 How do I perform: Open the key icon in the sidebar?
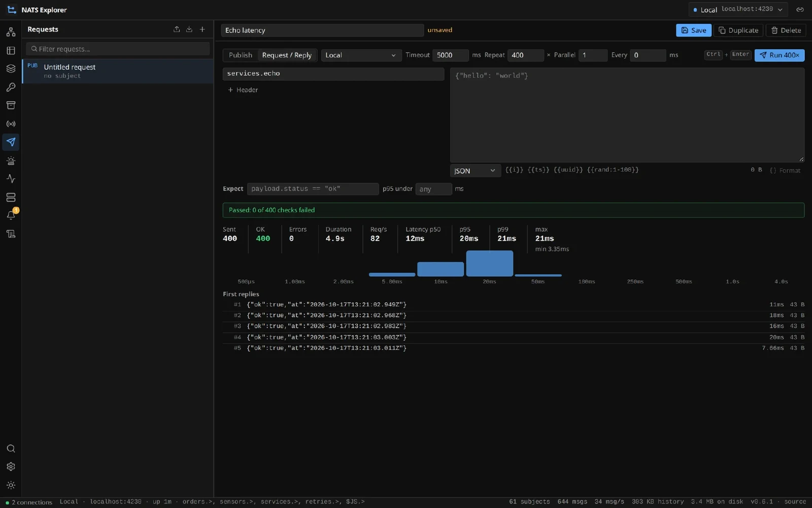(x=11, y=87)
